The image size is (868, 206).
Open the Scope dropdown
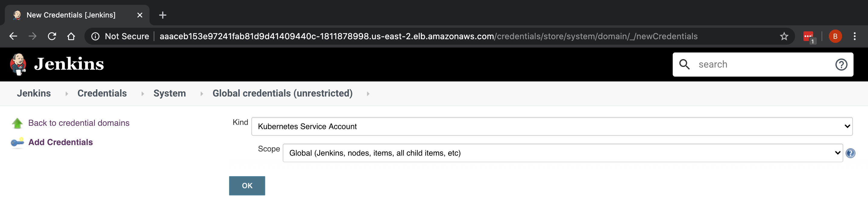pos(562,153)
